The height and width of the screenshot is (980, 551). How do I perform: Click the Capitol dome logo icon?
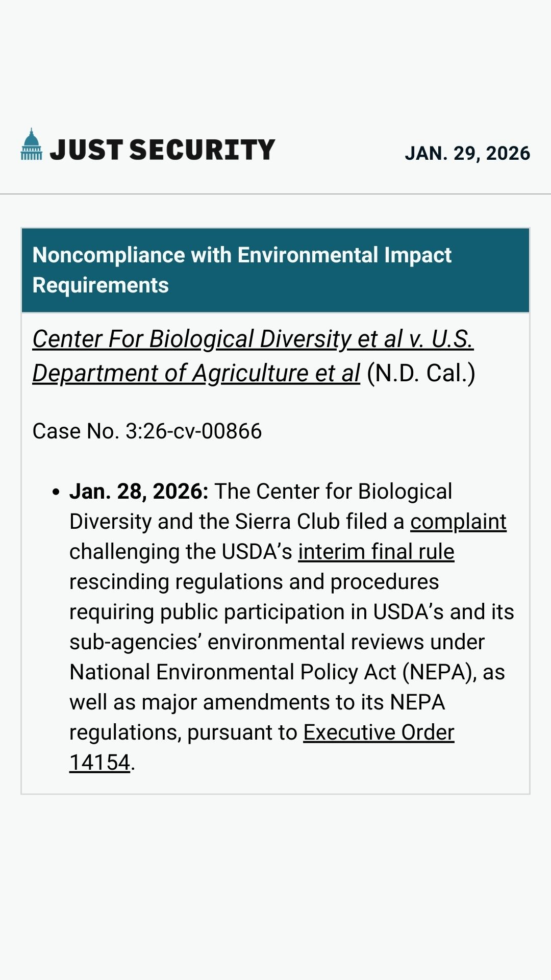32,145
